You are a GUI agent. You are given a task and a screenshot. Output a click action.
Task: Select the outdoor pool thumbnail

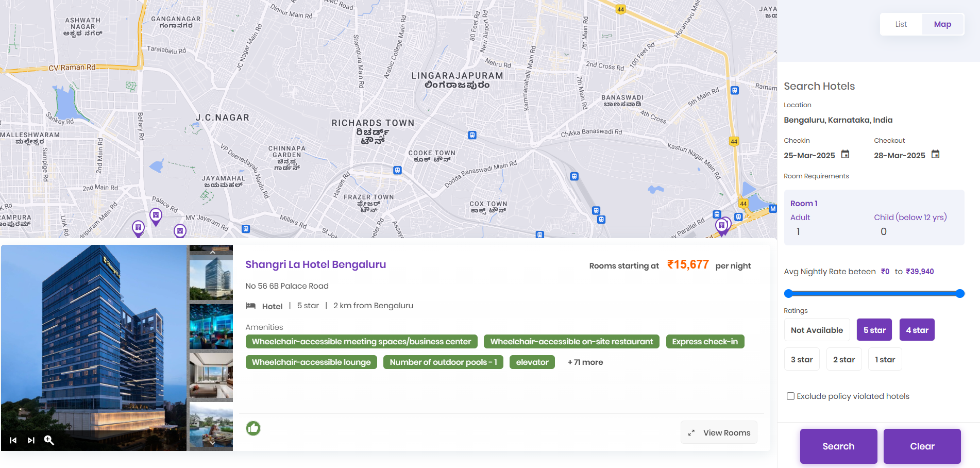click(x=211, y=424)
